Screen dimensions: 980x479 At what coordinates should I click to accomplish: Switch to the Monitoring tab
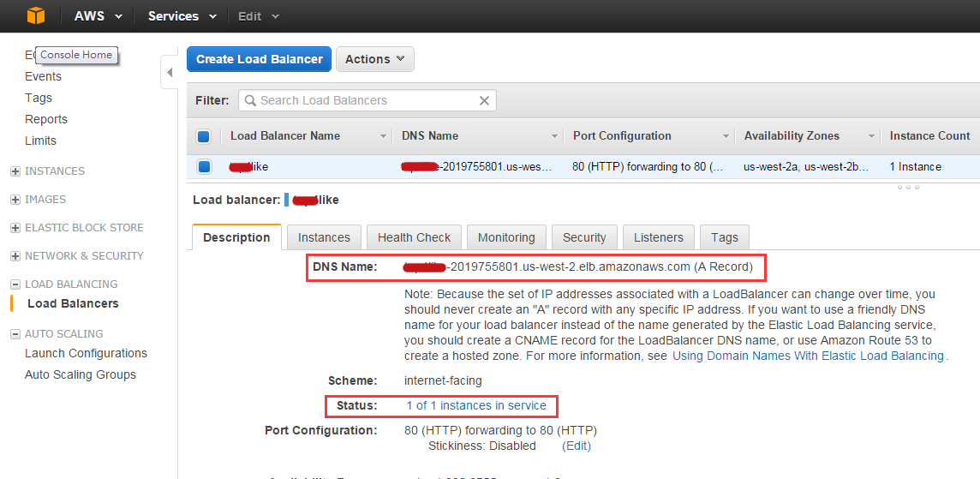(506, 237)
